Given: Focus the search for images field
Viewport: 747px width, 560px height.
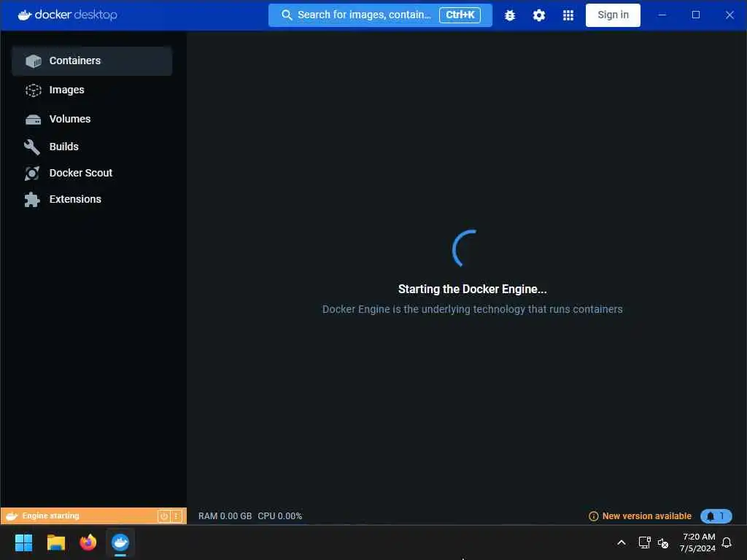Looking at the screenshot, I should click(380, 15).
